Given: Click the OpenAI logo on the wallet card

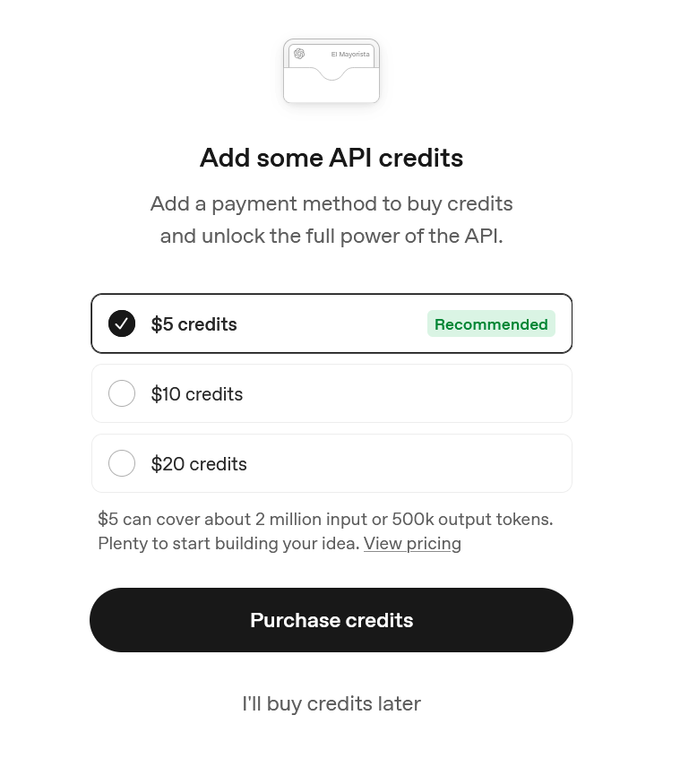Looking at the screenshot, I should pyautogui.click(x=299, y=54).
